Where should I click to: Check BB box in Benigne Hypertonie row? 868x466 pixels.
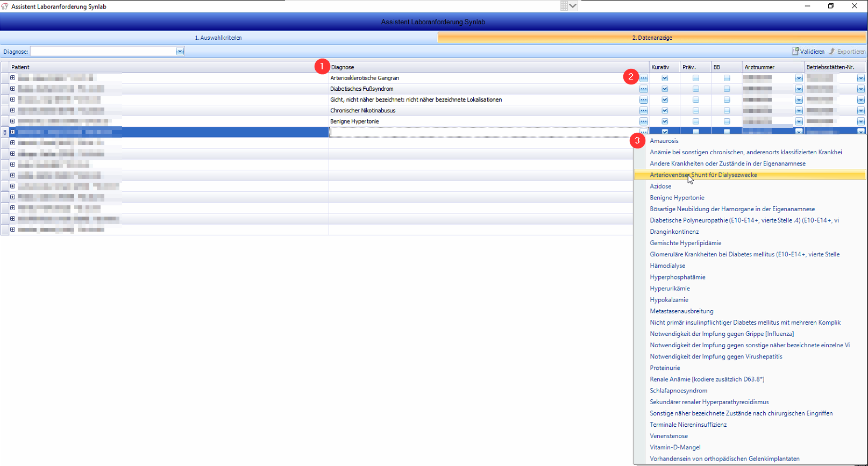point(727,121)
